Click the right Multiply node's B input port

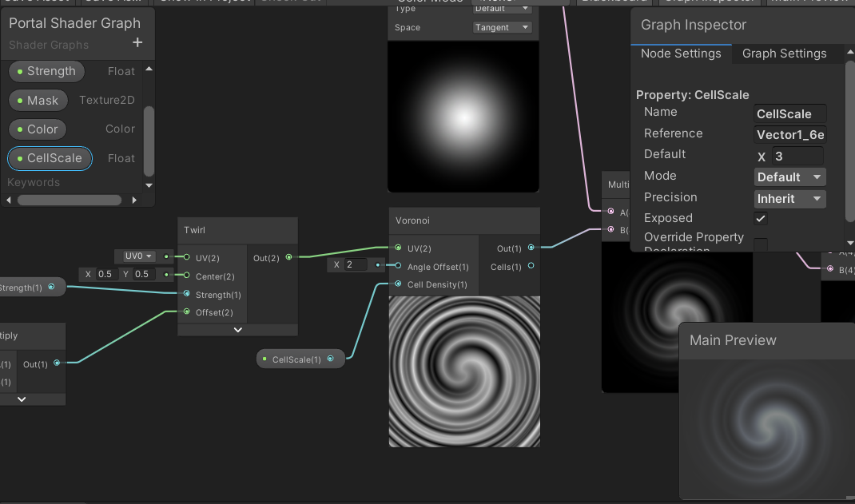610,229
